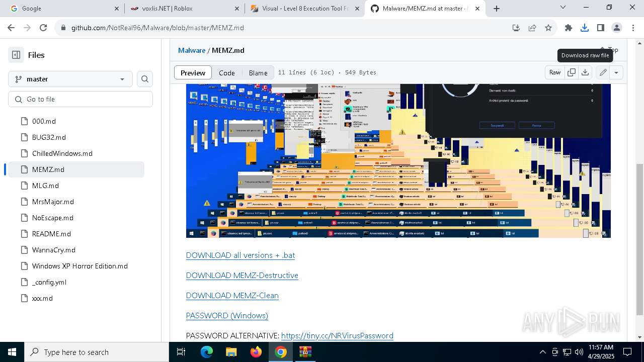Viewport: 644px width, 362px height.
Task: Open the tab search chevron
Action: pyautogui.click(x=563, y=8)
